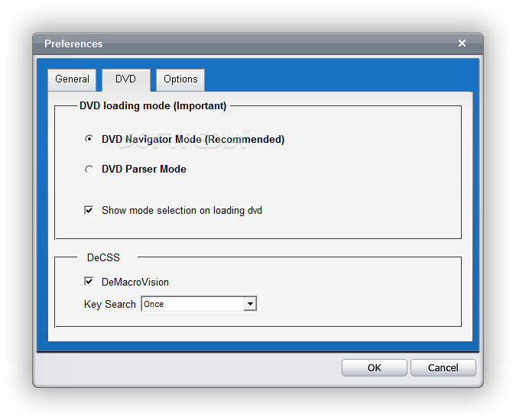Confirm preferences with the OK button
This screenshot has width=516, height=420.
tap(374, 367)
